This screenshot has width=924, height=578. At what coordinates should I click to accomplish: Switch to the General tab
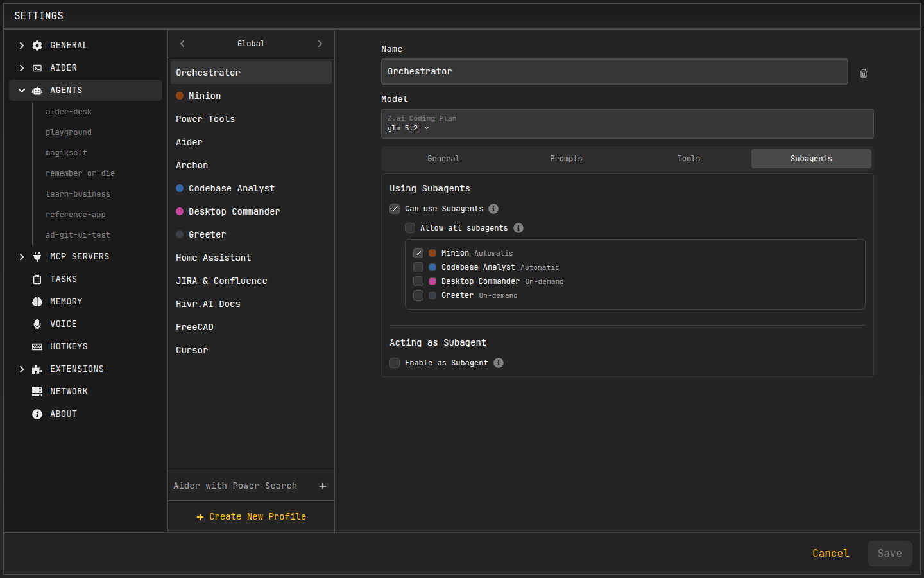443,159
